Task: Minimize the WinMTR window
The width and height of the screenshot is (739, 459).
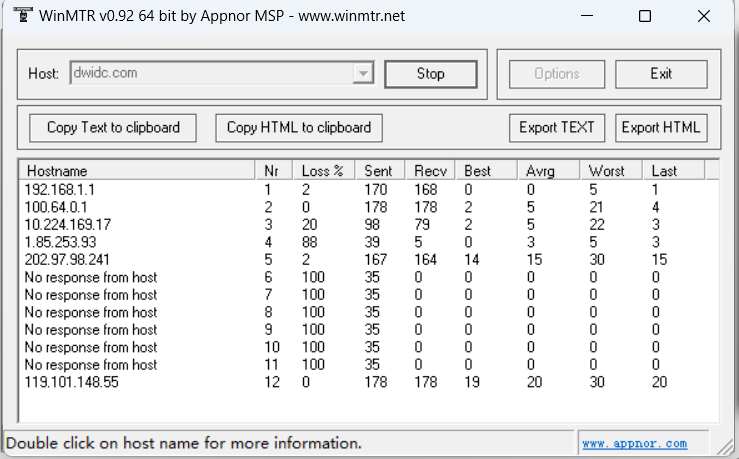Action: (587, 16)
